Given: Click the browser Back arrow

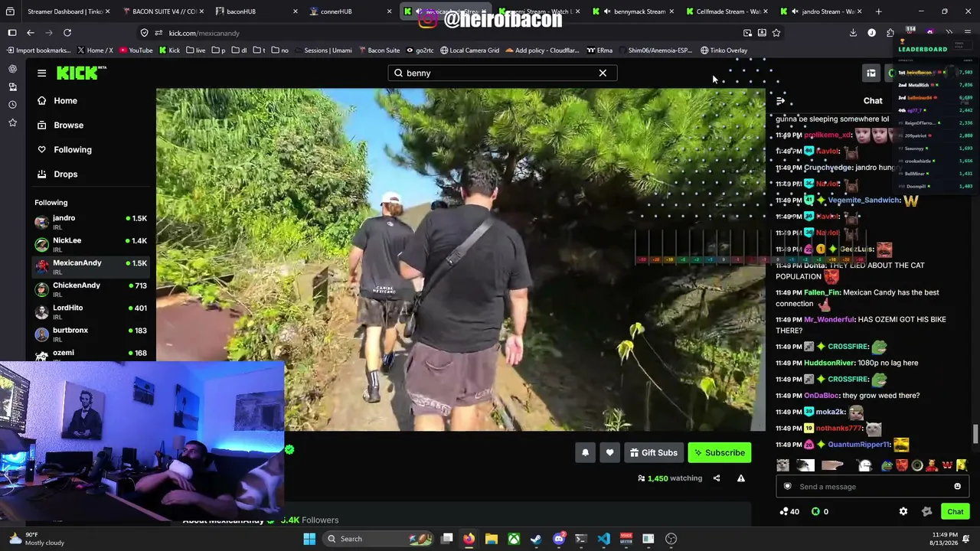Looking at the screenshot, I should pos(31,33).
